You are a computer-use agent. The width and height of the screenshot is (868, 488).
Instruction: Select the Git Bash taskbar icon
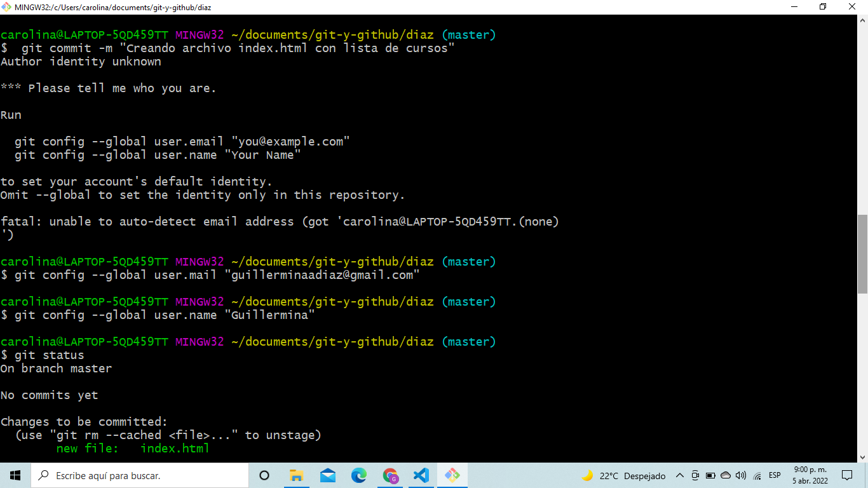pyautogui.click(x=452, y=475)
